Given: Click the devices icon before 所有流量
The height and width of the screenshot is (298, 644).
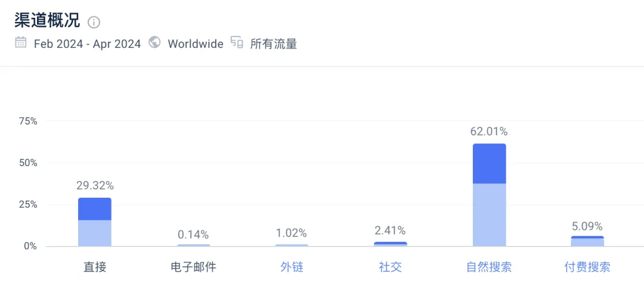Looking at the screenshot, I should [x=237, y=43].
